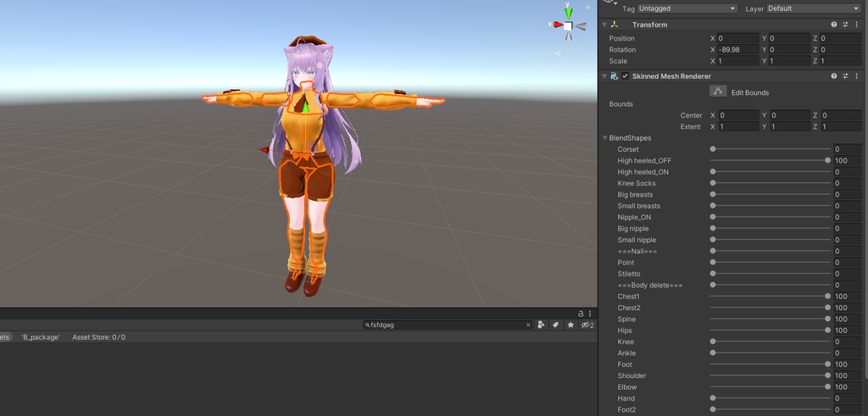Click the Position X field
Screen dimensions: 868x416
coord(738,39)
